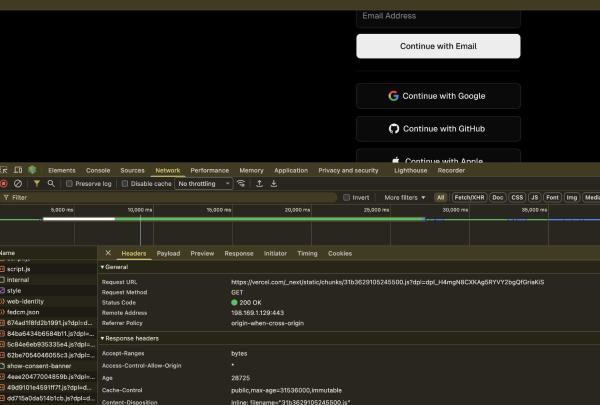The height and width of the screenshot is (405, 600).
Task: Toggle the network filter funnel icon
Action: pos(37,184)
